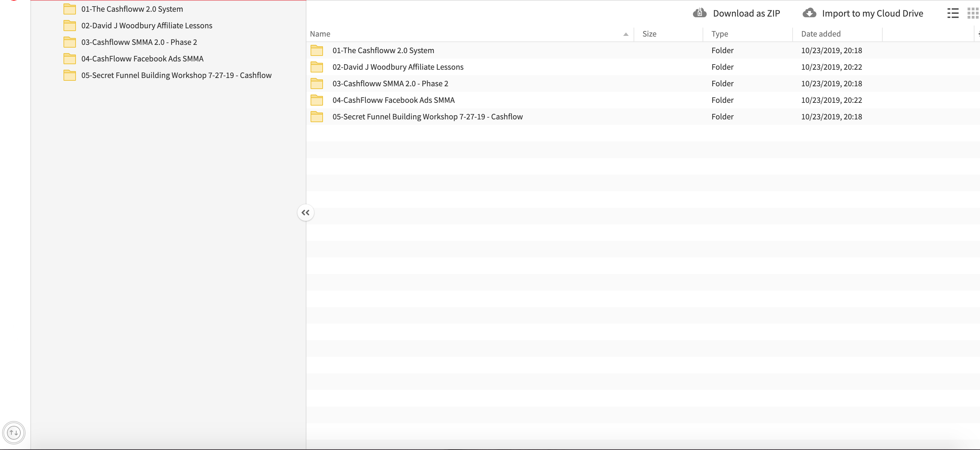
Task: Click Download as ZIP text
Action: pyautogui.click(x=746, y=14)
